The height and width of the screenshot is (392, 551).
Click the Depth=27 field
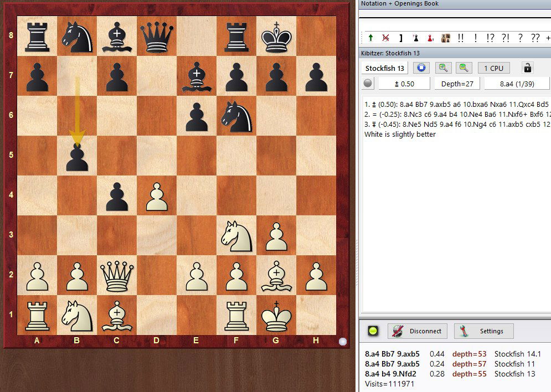coord(457,84)
